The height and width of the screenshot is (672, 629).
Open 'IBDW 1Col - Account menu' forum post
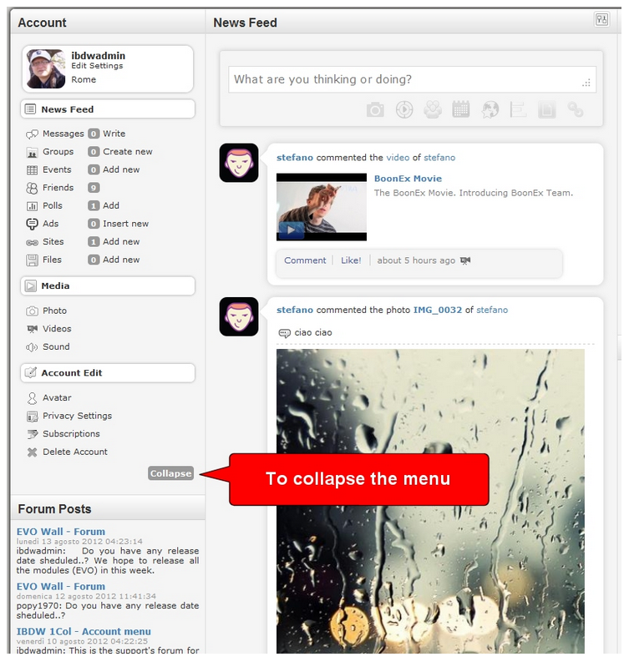[84, 631]
